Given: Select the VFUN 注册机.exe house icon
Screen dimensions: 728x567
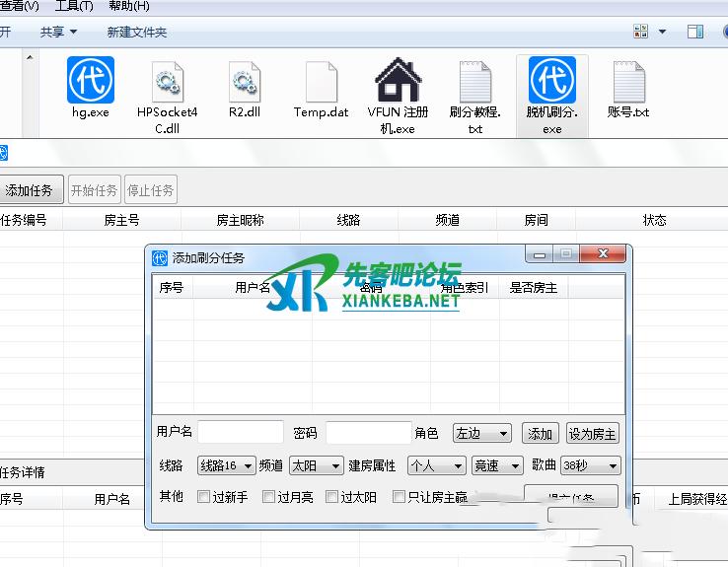Looking at the screenshot, I should pos(399,83).
